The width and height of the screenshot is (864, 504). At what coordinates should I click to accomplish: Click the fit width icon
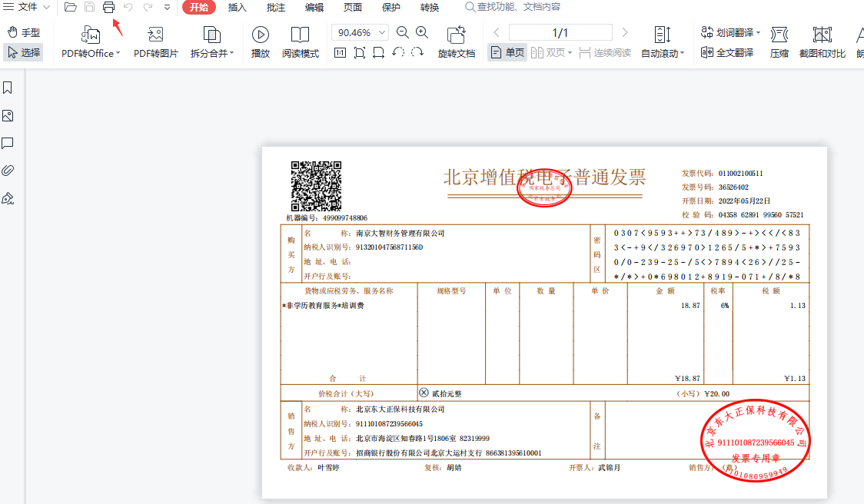coord(378,53)
